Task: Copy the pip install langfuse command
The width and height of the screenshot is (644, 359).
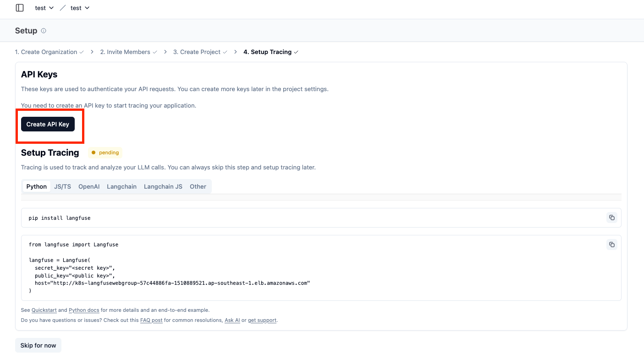Action: [x=611, y=218]
